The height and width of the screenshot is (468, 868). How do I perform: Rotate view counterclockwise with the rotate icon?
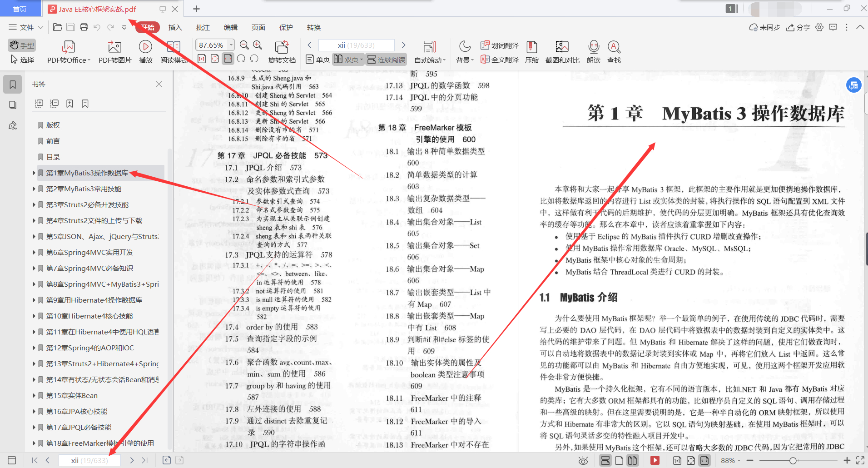click(254, 59)
